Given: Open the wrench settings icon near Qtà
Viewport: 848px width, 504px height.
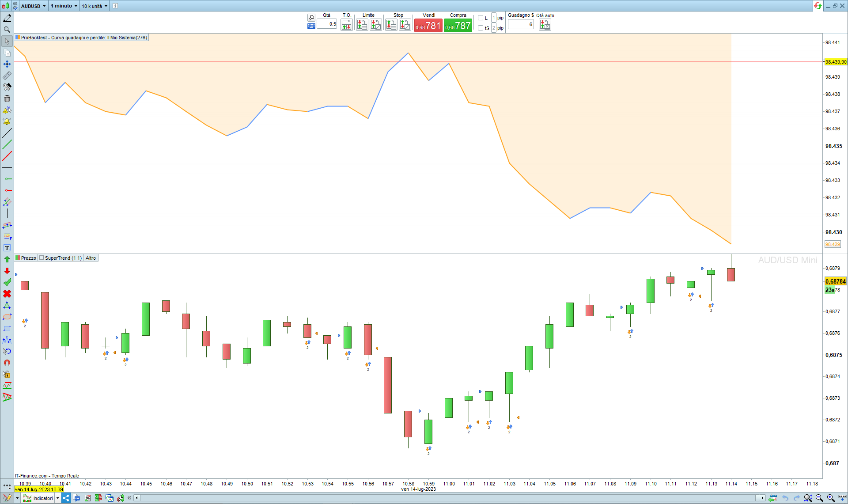Looking at the screenshot, I should pos(311,18).
